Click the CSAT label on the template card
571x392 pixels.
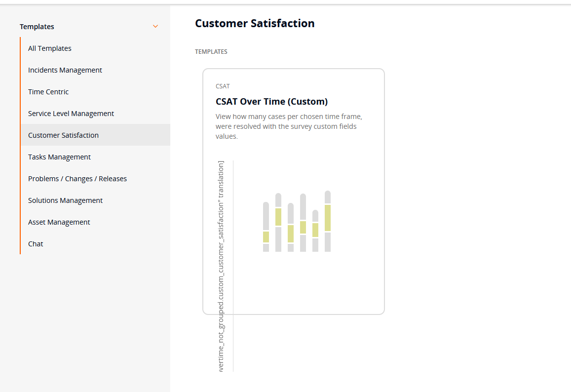223,86
